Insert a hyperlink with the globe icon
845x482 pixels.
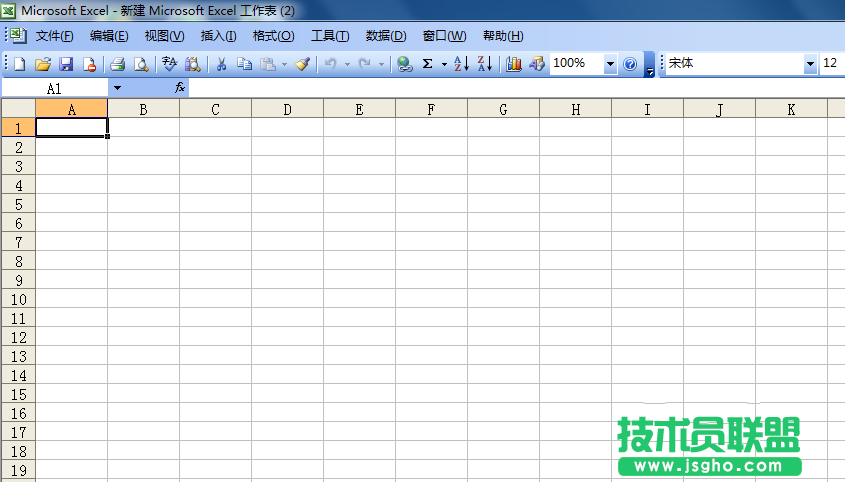[x=404, y=64]
